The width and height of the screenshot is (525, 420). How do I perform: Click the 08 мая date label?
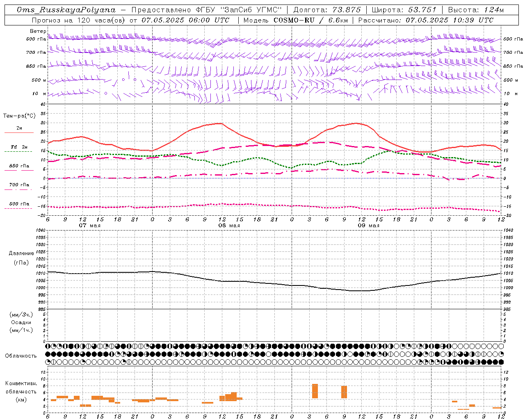click(x=229, y=226)
